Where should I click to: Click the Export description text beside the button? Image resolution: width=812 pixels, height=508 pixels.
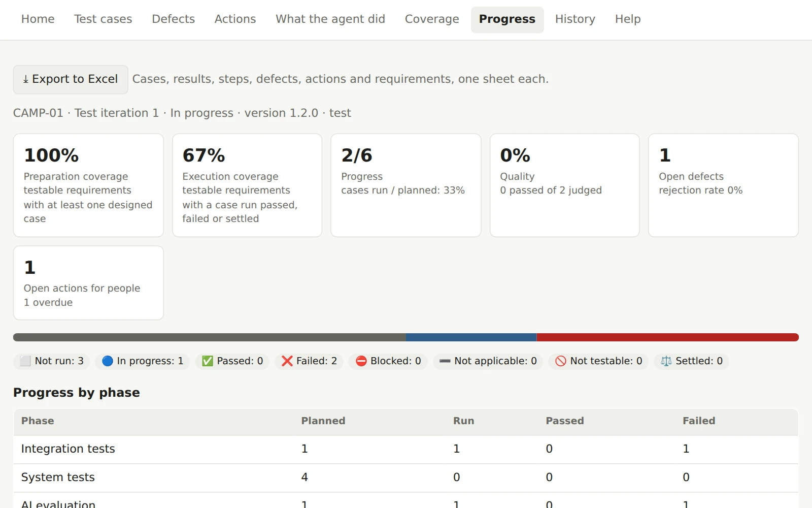click(341, 79)
